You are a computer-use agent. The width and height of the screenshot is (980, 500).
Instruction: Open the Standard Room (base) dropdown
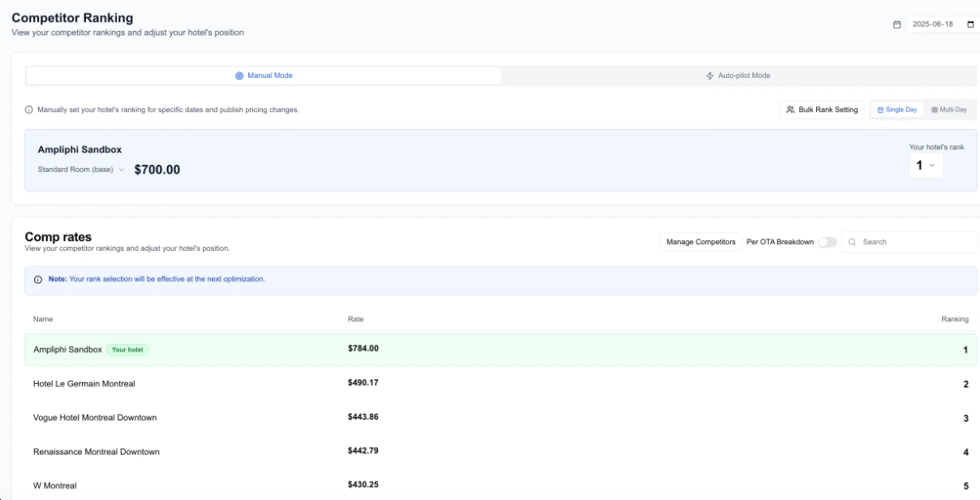pos(81,170)
